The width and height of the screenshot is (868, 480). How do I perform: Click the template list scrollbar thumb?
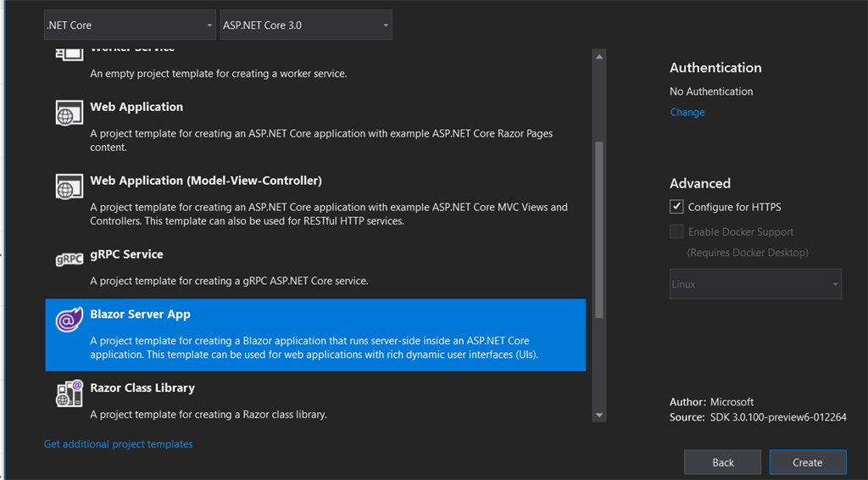coord(599,230)
